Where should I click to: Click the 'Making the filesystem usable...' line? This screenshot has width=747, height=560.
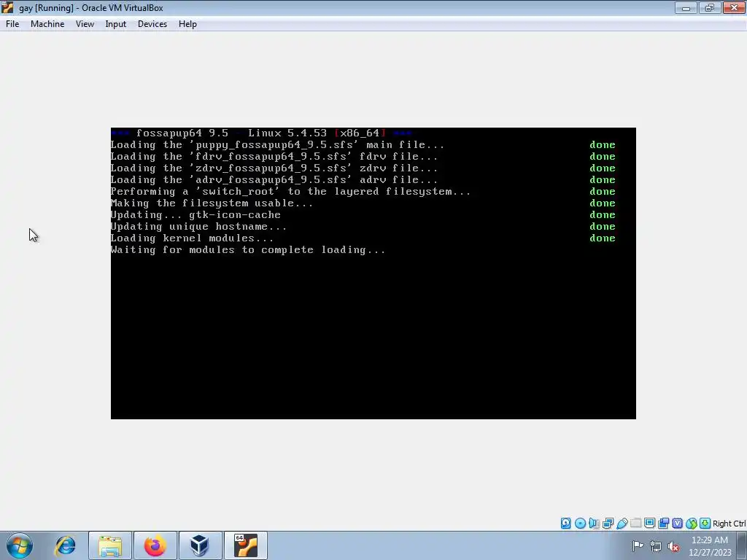pos(212,203)
